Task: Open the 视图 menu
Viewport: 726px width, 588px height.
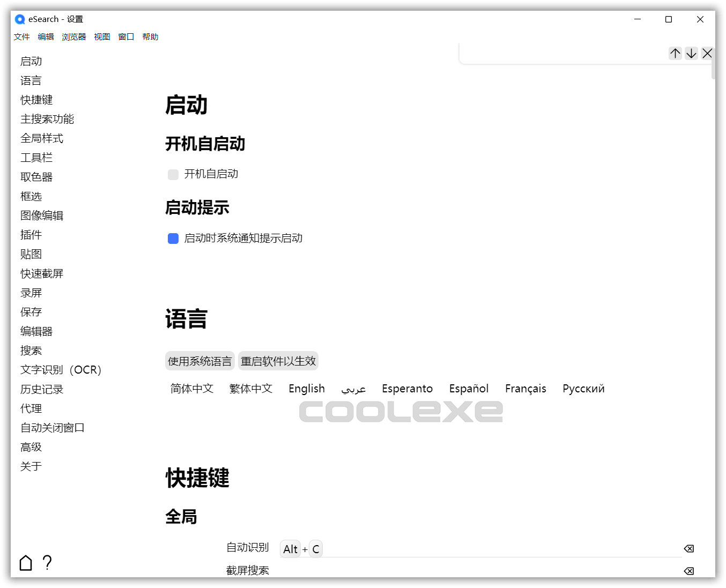Action: [x=102, y=36]
